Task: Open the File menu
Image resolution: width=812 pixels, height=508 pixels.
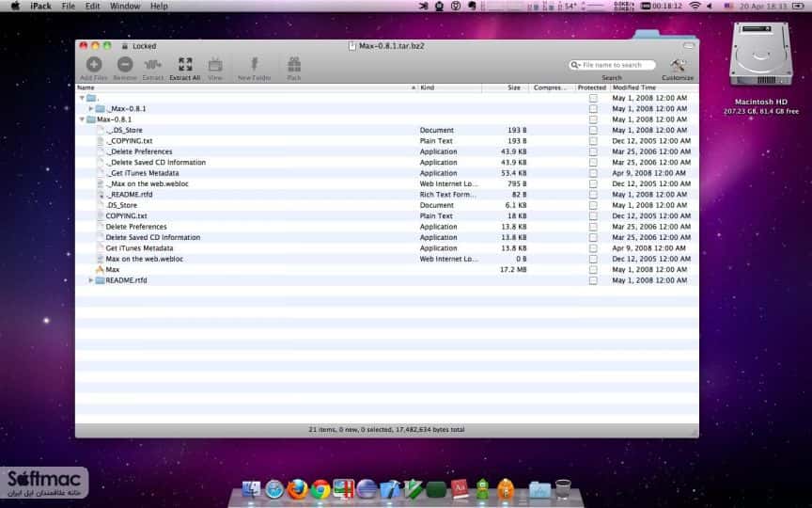Action: click(68, 7)
